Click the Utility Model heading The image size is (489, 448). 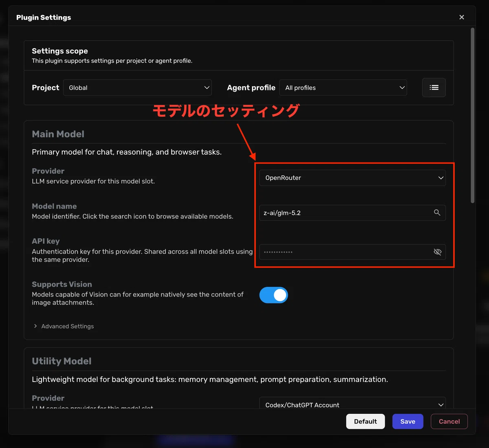(62, 361)
